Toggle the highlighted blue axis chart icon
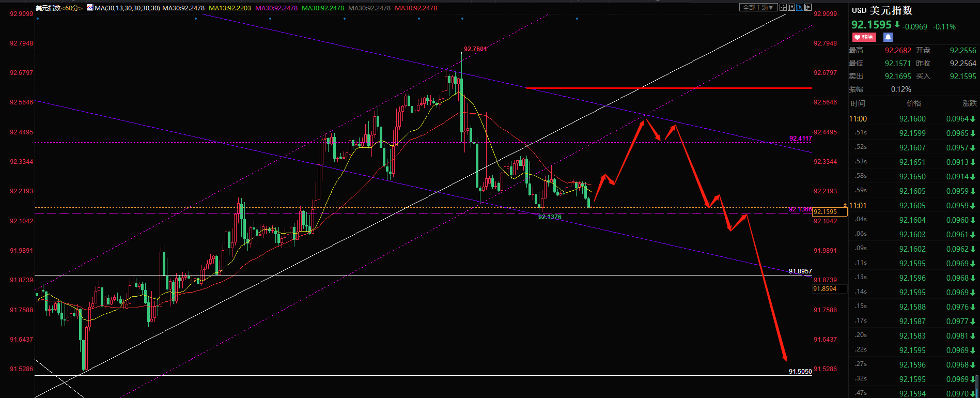Screen dimensions: 980x398 pyautogui.click(x=800, y=7)
